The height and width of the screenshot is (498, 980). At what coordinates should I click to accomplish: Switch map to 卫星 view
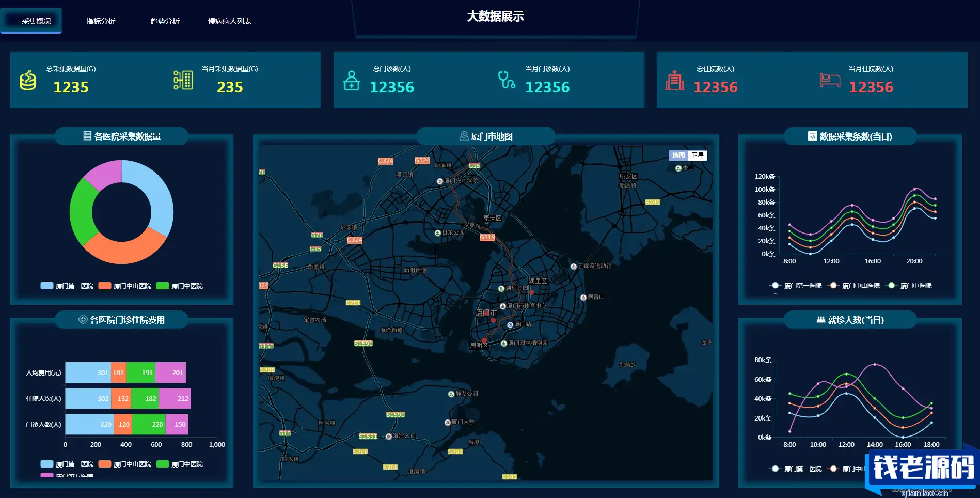698,155
